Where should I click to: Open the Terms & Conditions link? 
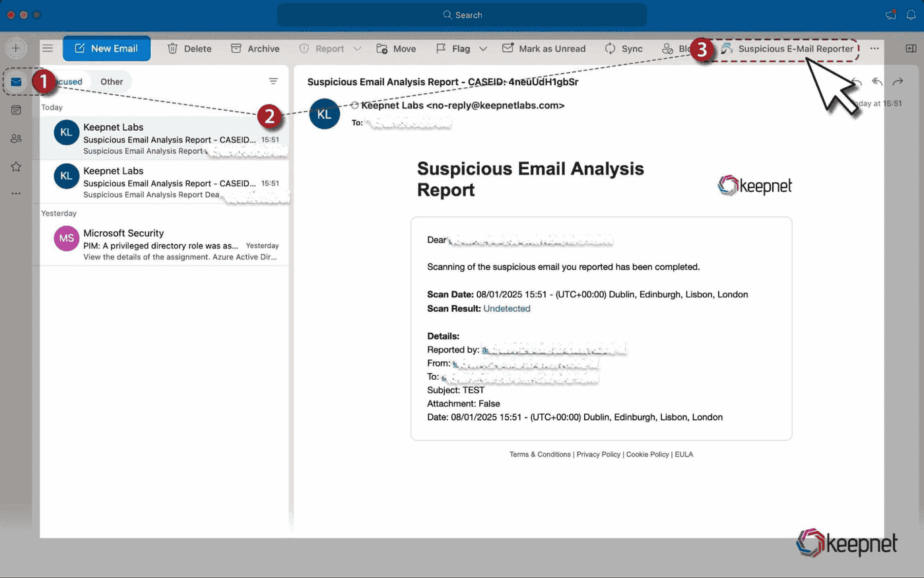(540, 454)
